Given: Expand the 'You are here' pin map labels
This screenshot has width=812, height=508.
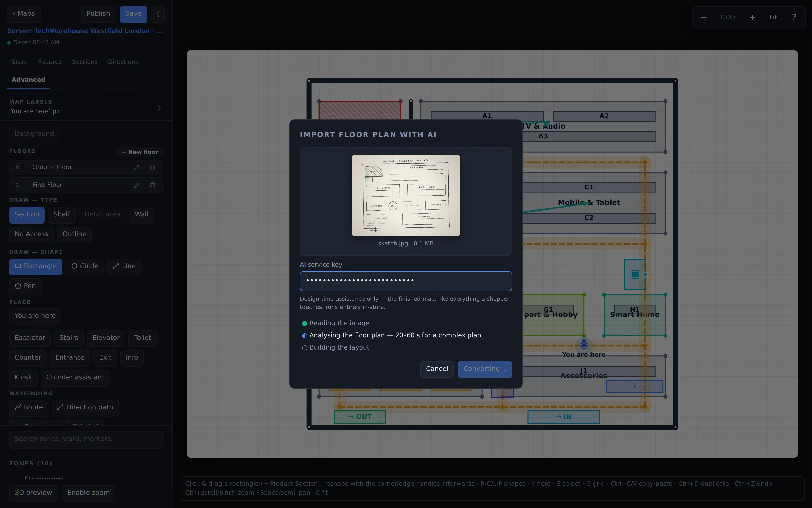Looking at the screenshot, I should pos(86,107).
